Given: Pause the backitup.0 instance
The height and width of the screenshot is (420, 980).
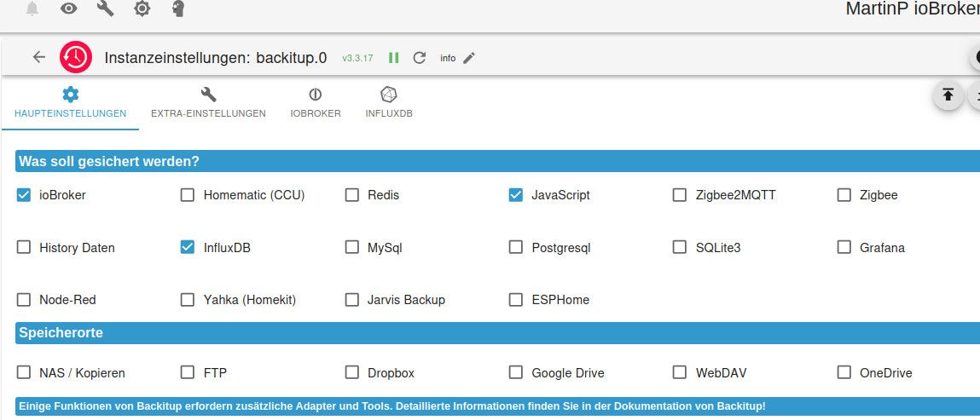Looking at the screenshot, I should [394, 57].
